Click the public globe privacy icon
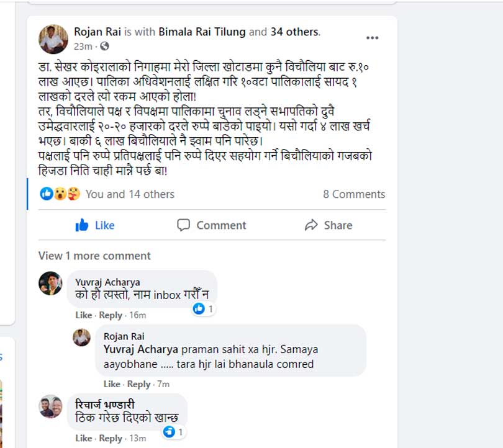Screen dimensions: 503x448 104,47
